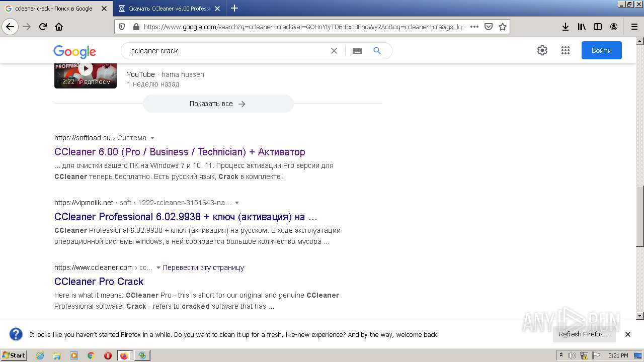This screenshot has height=362, width=644.
Task: Click the https://vipmolik.net breadcrumb text
Action: [x=84, y=203]
